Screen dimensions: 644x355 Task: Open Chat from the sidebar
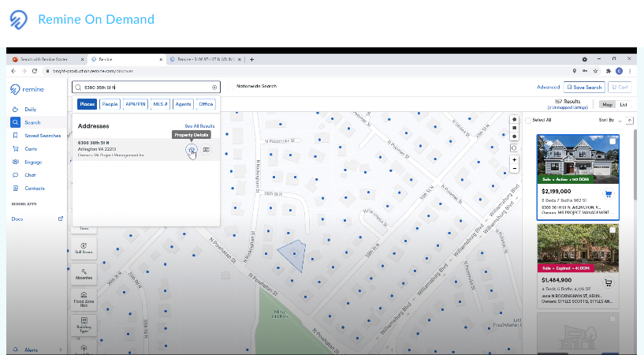pos(30,175)
